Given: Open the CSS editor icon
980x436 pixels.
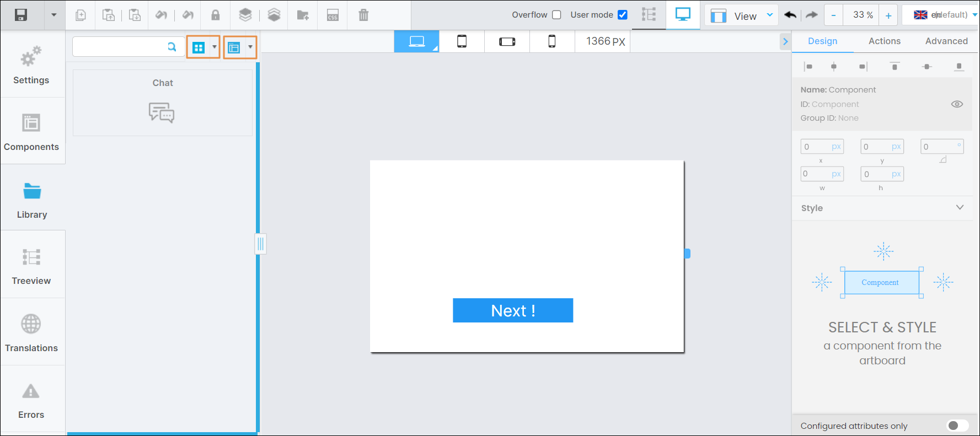Looking at the screenshot, I should point(333,15).
